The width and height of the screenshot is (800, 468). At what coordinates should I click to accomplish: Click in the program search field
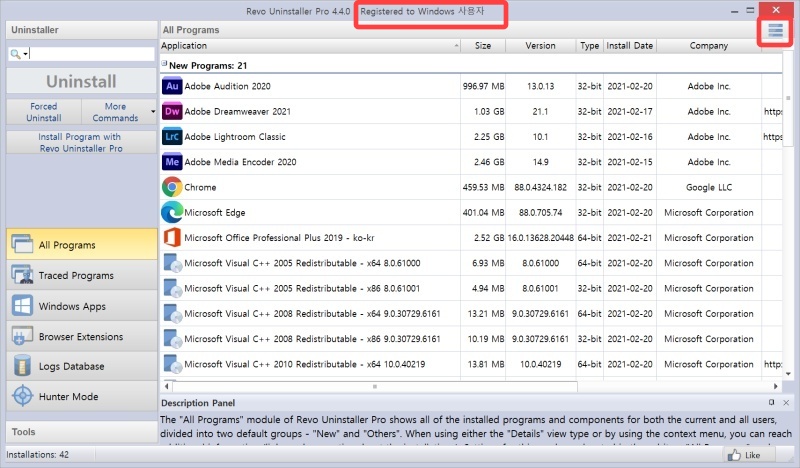click(x=91, y=54)
